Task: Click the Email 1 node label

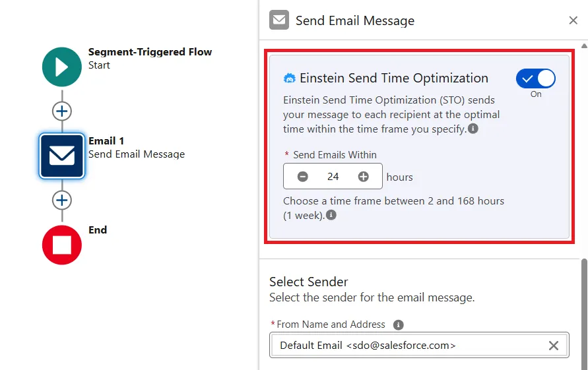Action: [x=106, y=141]
